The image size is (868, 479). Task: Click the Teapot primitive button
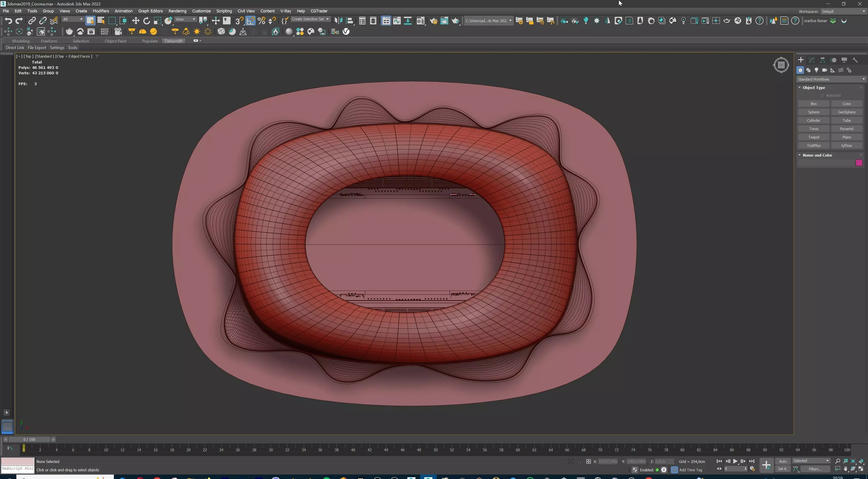click(x=814, y=137)
